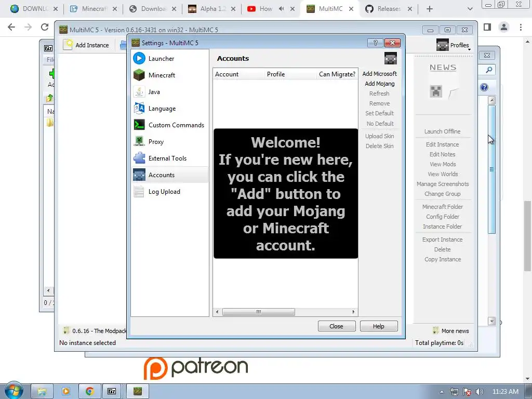Switch to the Releases GitHub tab
Screen dimensions: 532x399
click(x=389, y=9)
